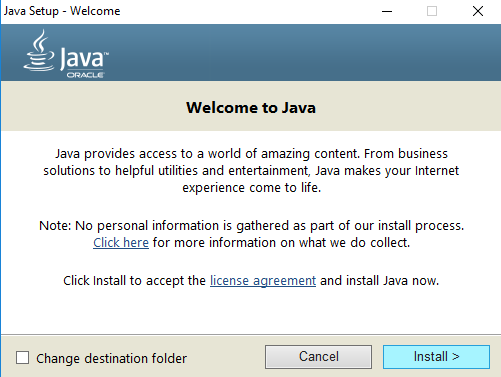Open the license agreement link

(x=263, y=281)
